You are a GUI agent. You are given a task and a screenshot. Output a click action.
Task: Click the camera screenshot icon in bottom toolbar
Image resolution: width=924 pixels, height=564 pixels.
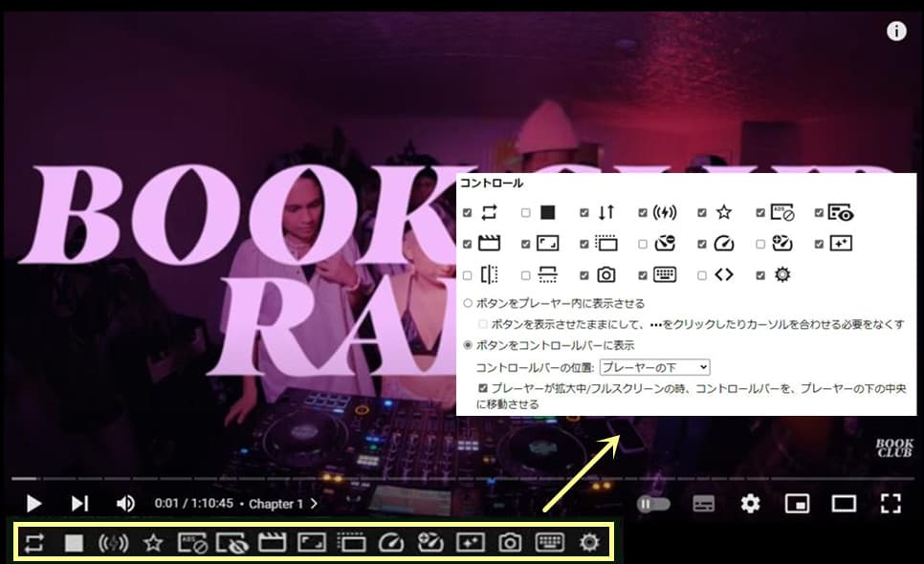click(x=510, y=542)
